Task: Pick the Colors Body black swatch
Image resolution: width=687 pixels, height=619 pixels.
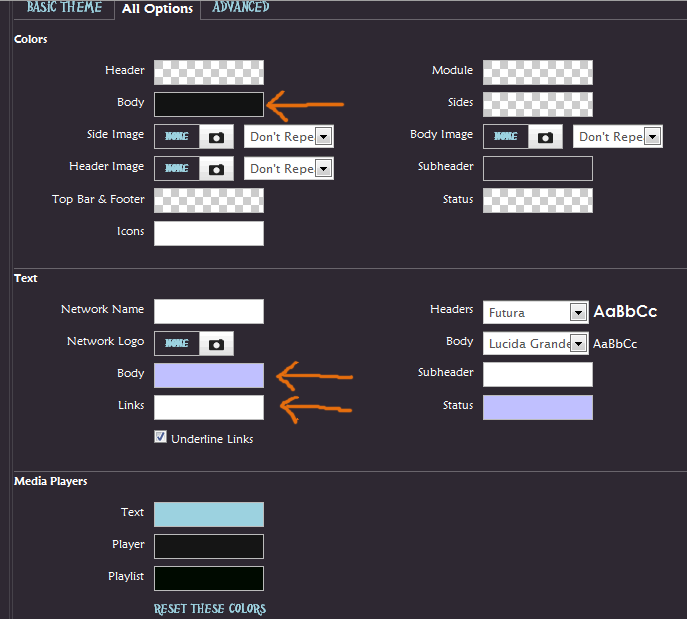Action: (209, 105)
